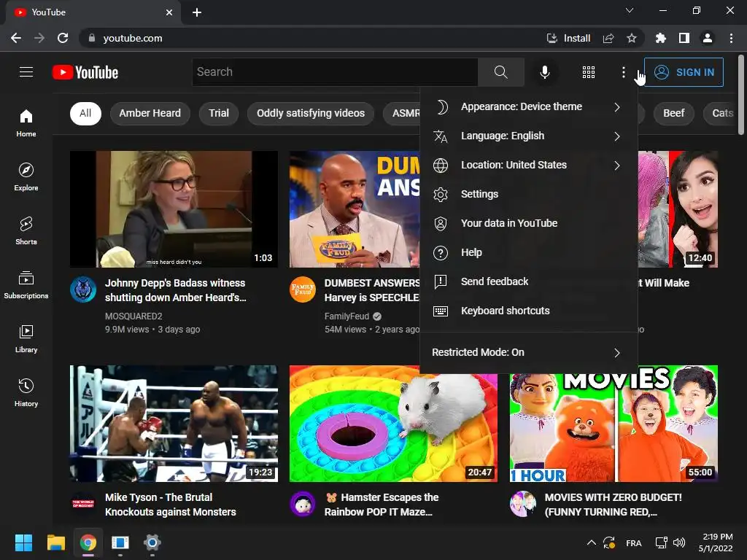Close the three-dot settings menu icon

click(623, 72)
